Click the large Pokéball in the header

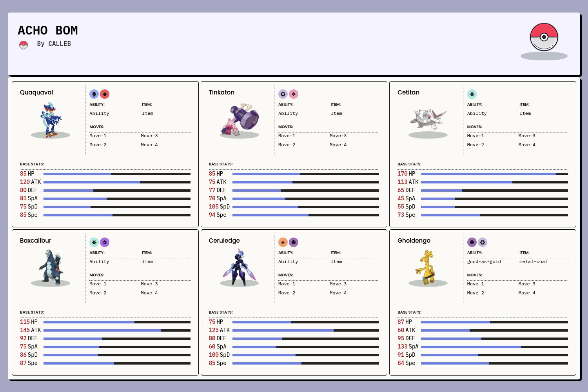[544, 37]
